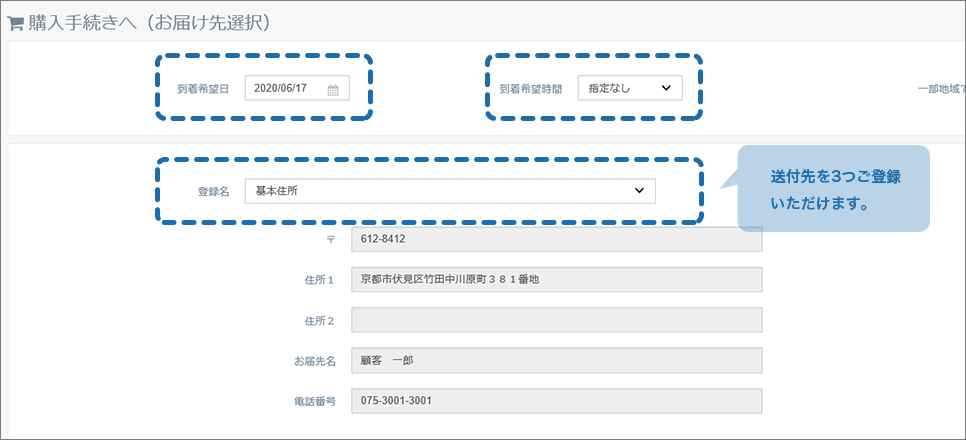
Task: Click the 到着希望日 label
Action: (x=203, y=89)
